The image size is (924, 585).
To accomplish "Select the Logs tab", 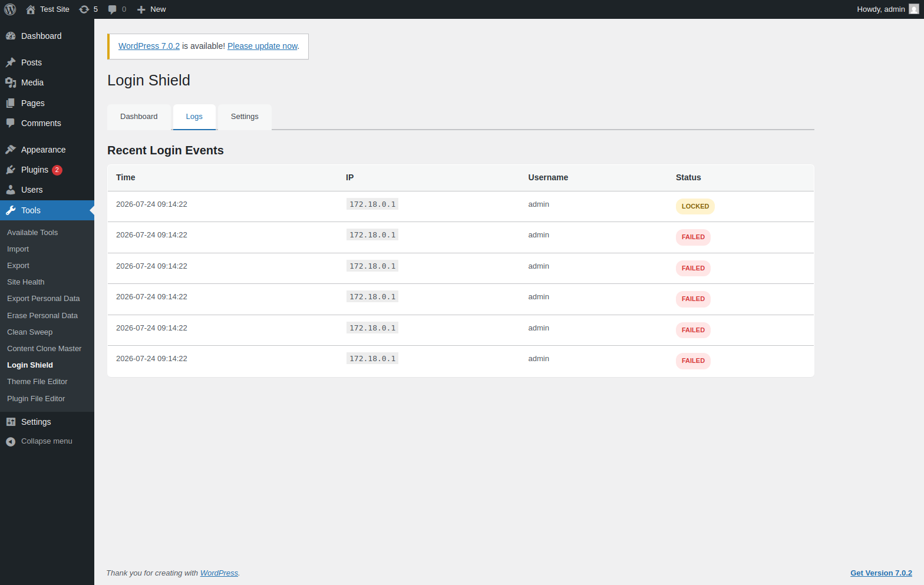I will click(194, 117).
